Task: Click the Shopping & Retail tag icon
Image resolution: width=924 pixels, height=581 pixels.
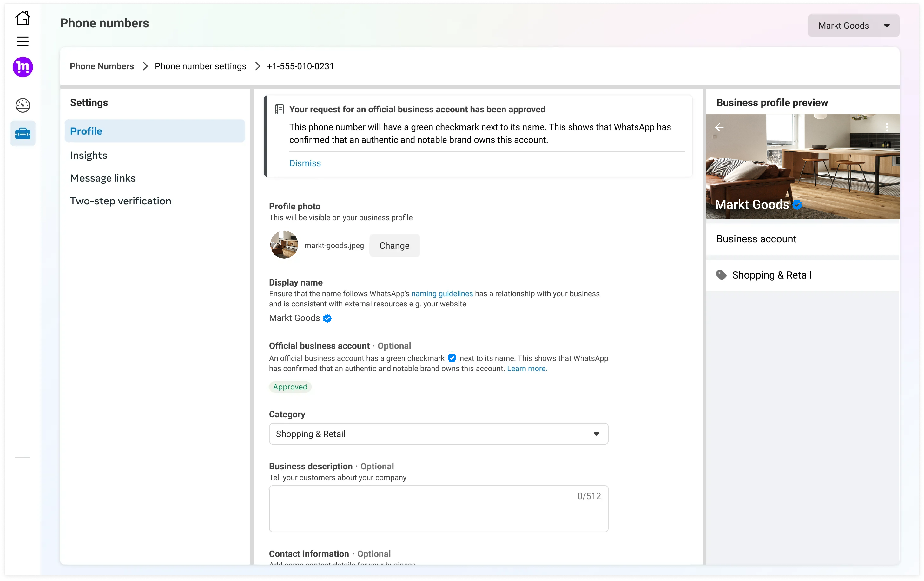Action: pyautogui.click(x=721, y=275)
